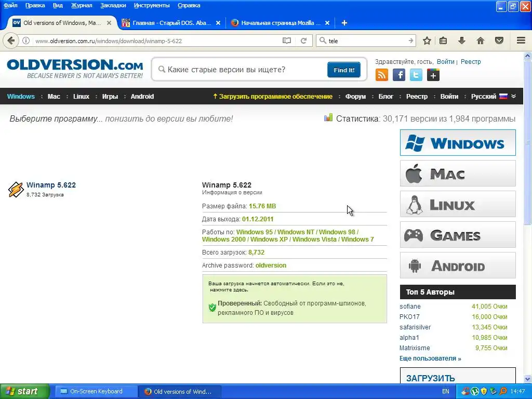Open Android in the dark navigation bar
Image resolution: width=532 pixels, height=399 pixels.
coord(142,96)
